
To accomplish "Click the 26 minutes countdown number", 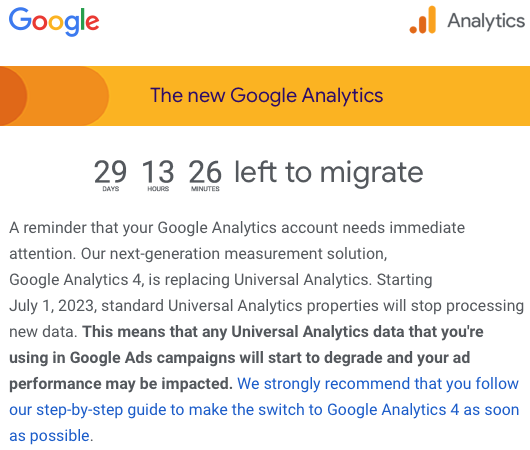I will [205, 172].
